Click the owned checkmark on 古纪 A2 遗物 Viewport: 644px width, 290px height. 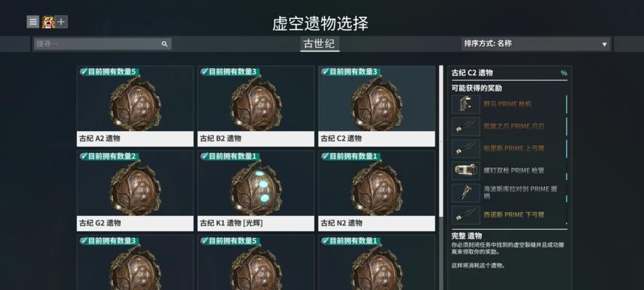coord(84,72)
